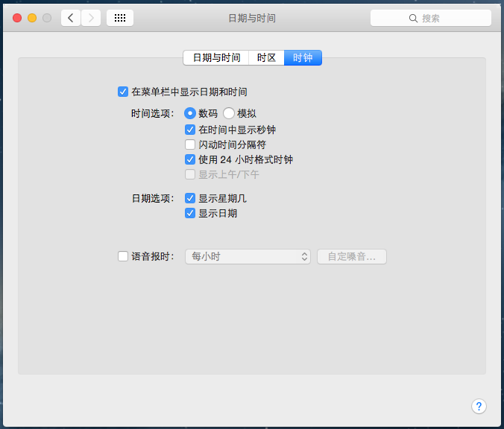
Task: Uncheck 在时间中显示秒钟
Action: (190, 130)
